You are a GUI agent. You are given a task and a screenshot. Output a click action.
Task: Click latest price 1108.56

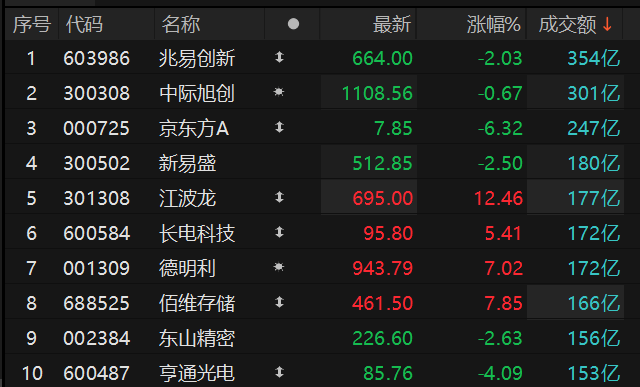coord(378,93)
